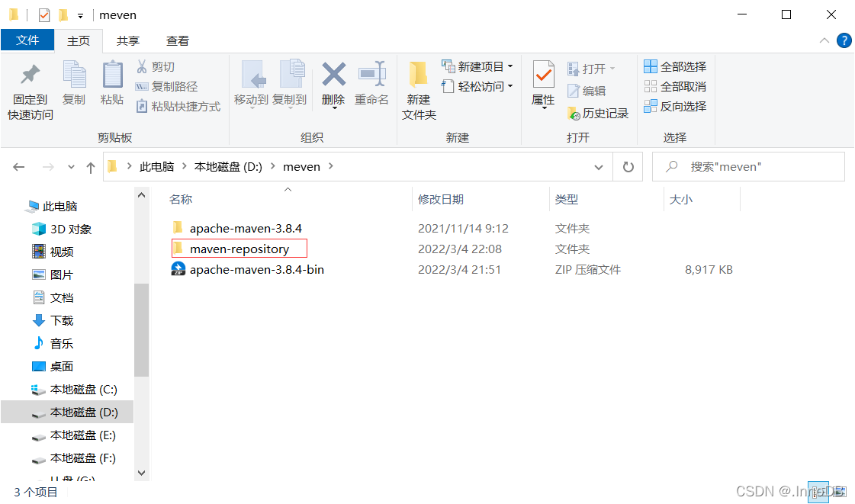Click Select None command
Image resolution: width=855 pixels, height=504 pixels.
tap(675, 86)
